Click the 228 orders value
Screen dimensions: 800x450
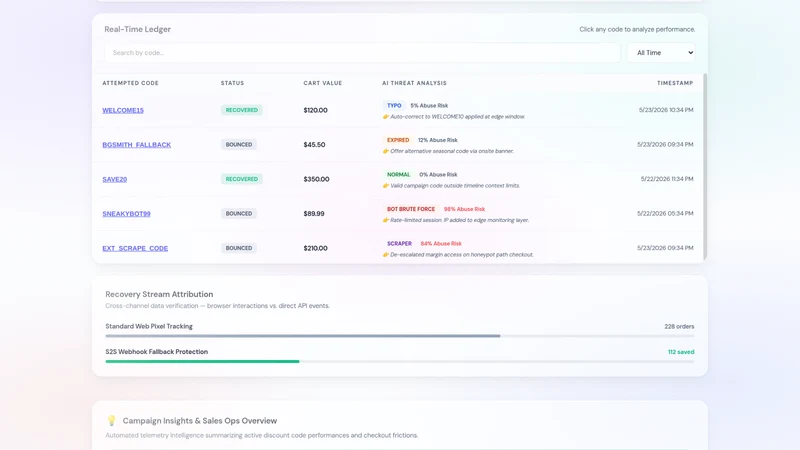coord(679,327)
